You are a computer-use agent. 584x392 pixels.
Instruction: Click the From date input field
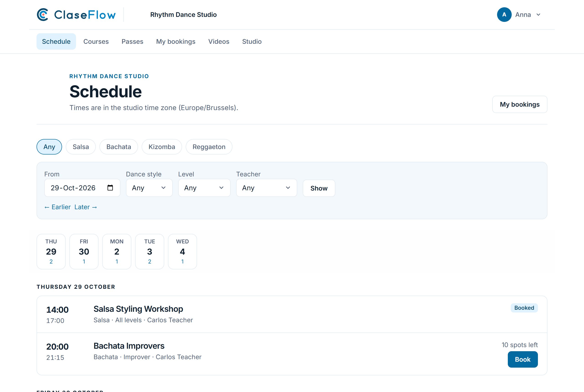[82, 188]
